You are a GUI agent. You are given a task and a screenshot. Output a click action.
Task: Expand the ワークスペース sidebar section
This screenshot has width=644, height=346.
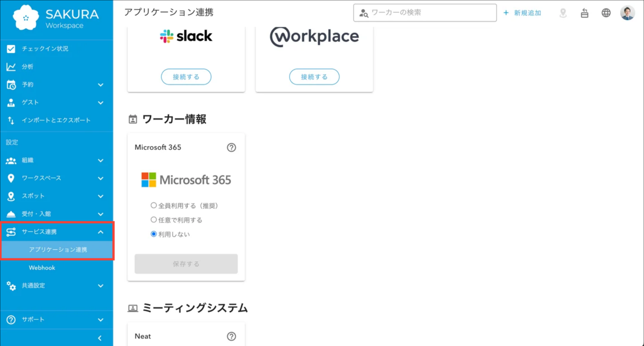100,178
